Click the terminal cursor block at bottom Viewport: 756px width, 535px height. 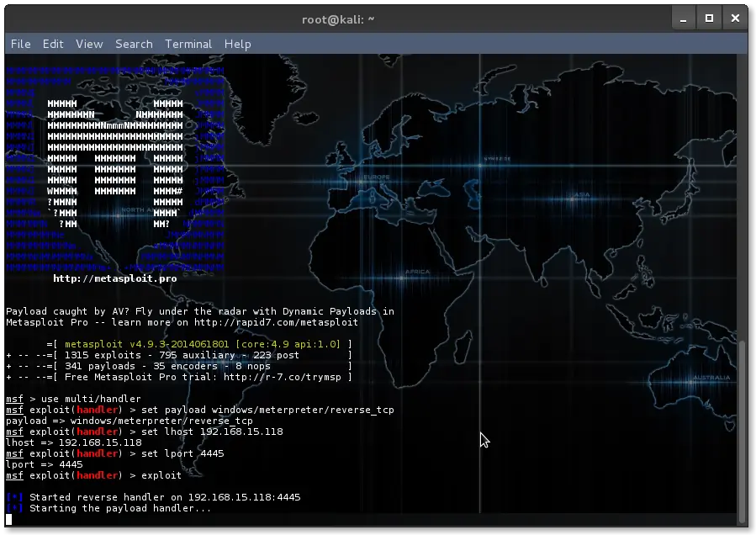click(x=8, y=519)
